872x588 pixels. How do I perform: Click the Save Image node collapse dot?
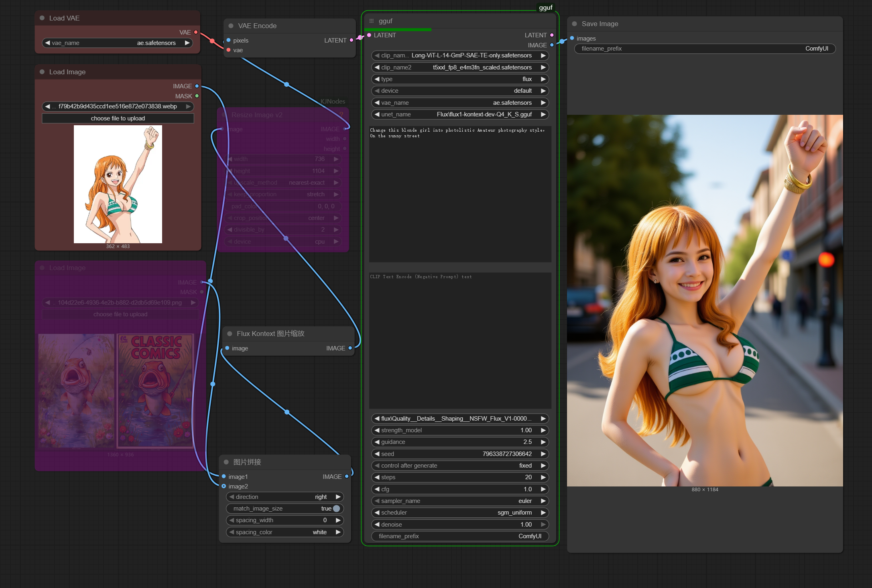[x=574, y=24]
